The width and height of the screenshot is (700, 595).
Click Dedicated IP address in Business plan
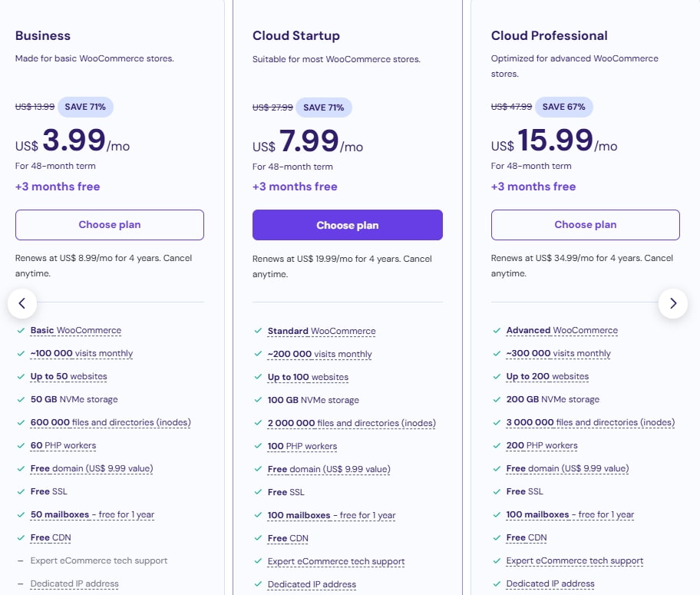(74, 583)
